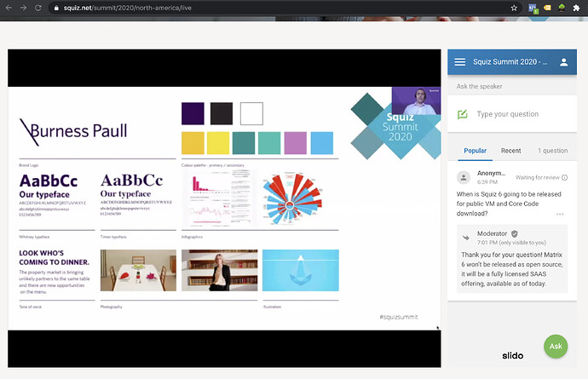Click the slido logo link
588x379 pixels.
pyautogui.click(x=512, y=354)
